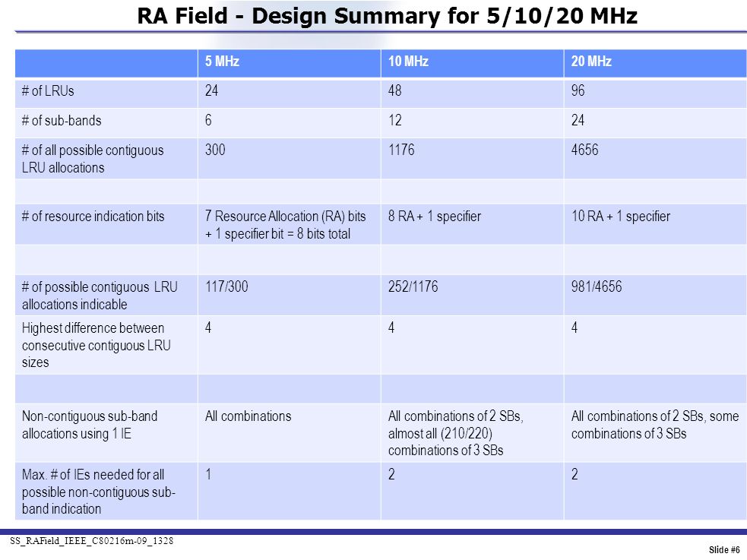This screenshot has height=560, width=747.
Task: Click the cell 981/4656
Action: [655, 295]
